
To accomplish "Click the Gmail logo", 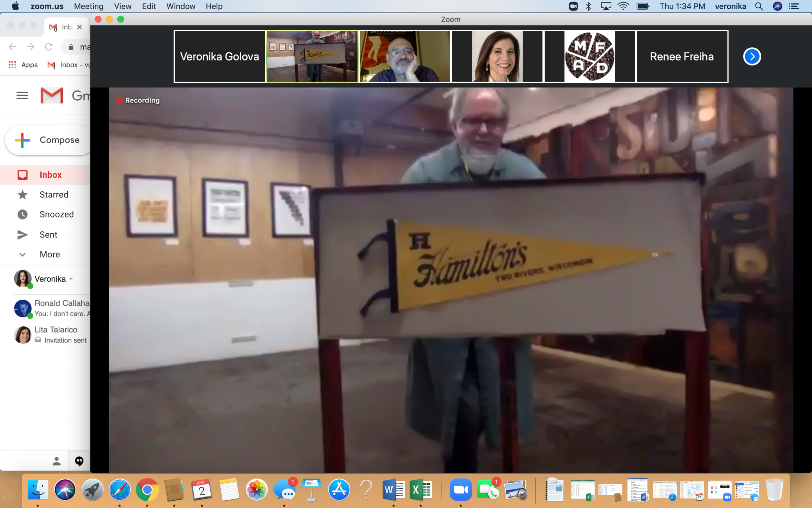I will click(52, 96).
